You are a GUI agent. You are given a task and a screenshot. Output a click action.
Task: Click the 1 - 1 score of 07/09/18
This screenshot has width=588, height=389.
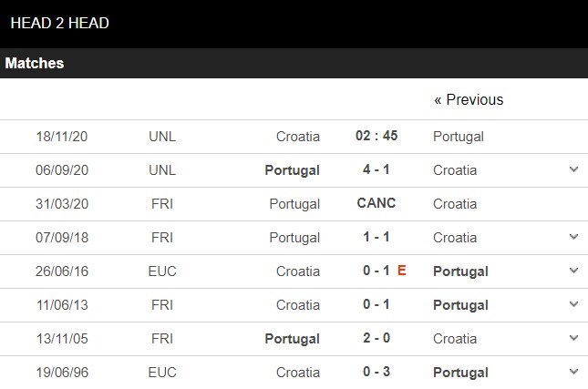[376, 237]
